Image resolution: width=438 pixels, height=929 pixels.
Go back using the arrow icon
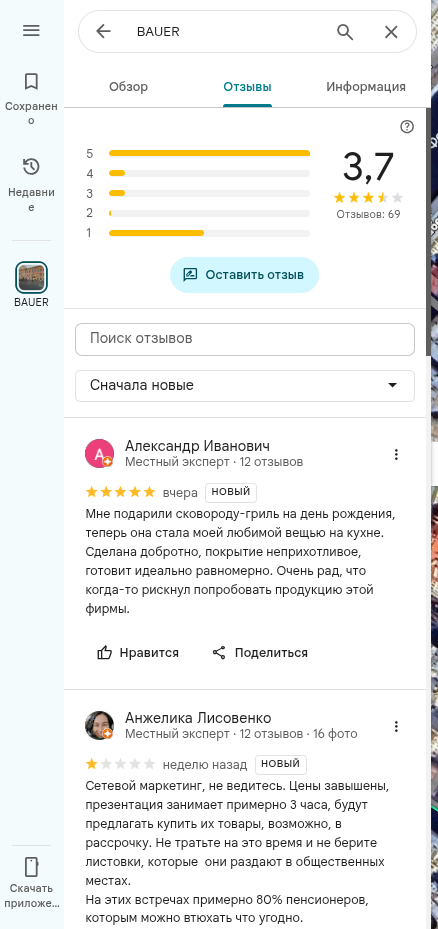click(103, 31)
